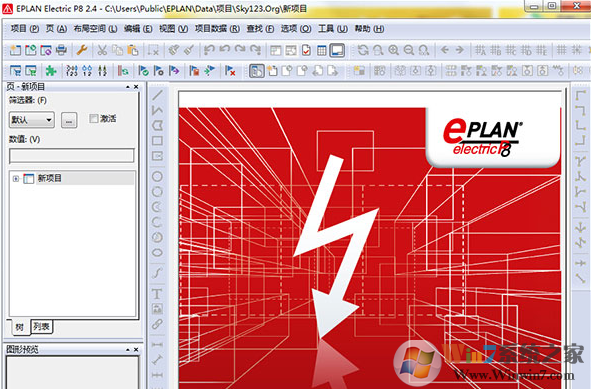The height and width of the screenshot is (389, 591).
Task: Click the printer icon in toolbar
Action: [x=61, y=50]
